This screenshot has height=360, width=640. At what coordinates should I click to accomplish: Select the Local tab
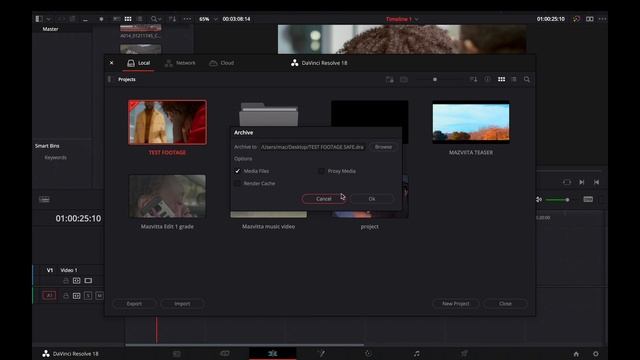pyautogui.click(x=139, y=63)
